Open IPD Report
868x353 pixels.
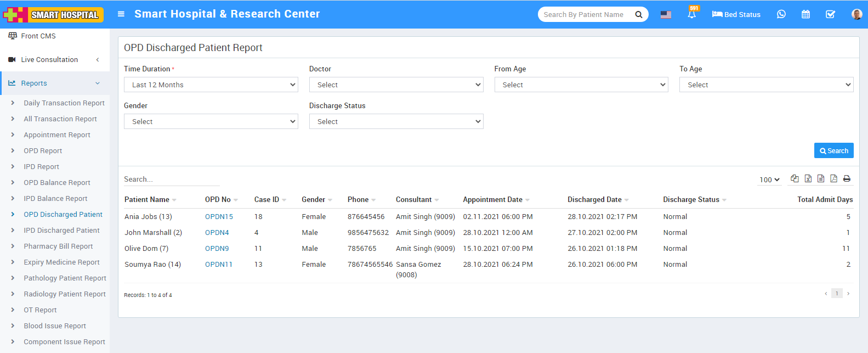coord(41,167)
